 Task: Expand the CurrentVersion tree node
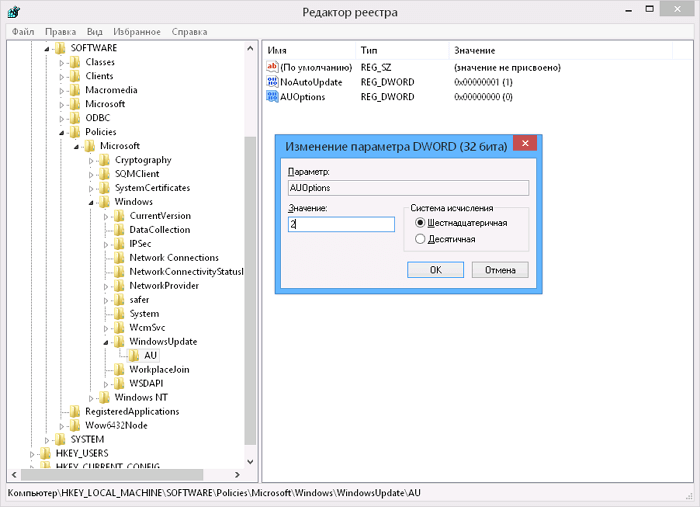click(106, 216)
